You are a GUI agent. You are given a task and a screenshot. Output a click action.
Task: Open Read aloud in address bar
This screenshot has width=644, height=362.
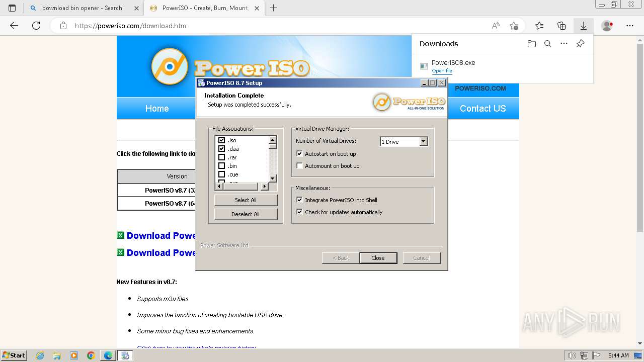[496, 26]
